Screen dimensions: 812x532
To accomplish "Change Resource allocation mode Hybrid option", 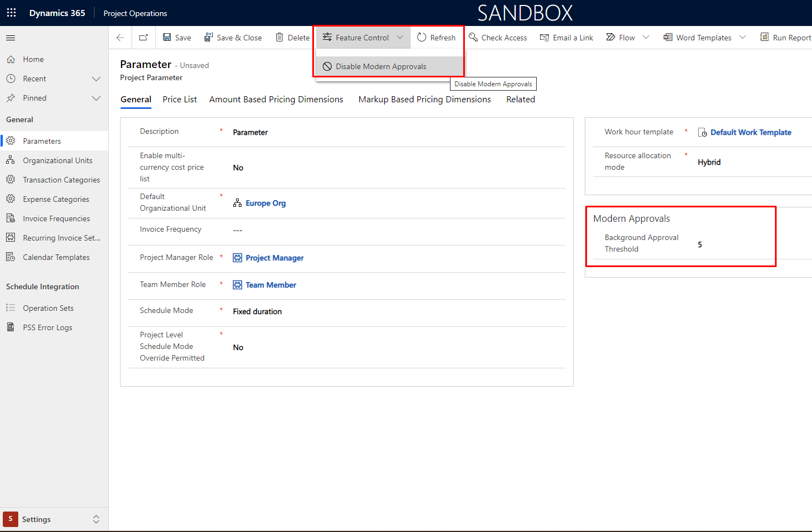I will click(x=709, y=162).
